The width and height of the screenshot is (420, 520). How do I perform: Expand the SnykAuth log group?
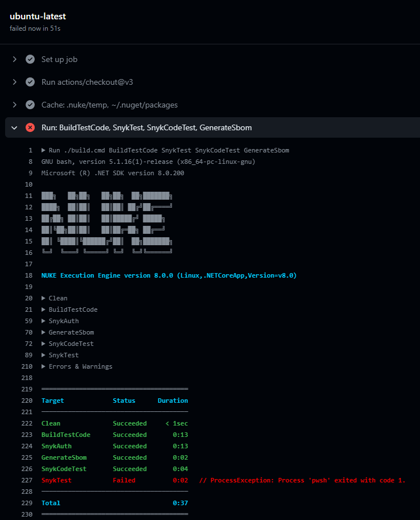pos(44,321)
